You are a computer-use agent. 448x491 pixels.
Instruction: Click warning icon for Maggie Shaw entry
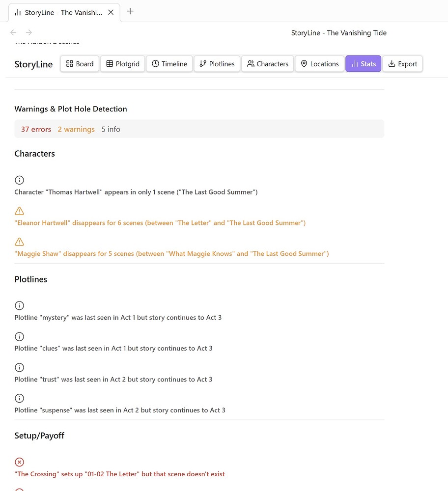click(20, 242)
